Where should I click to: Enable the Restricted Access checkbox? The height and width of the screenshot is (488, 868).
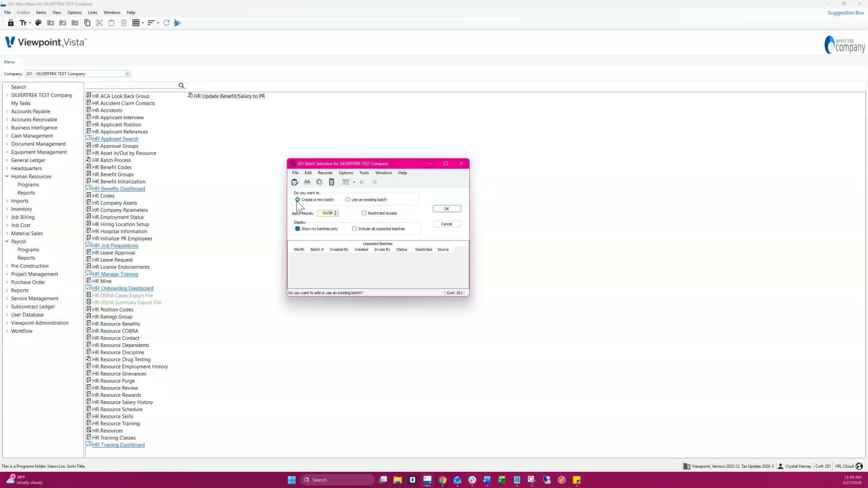tap(364, 213)
